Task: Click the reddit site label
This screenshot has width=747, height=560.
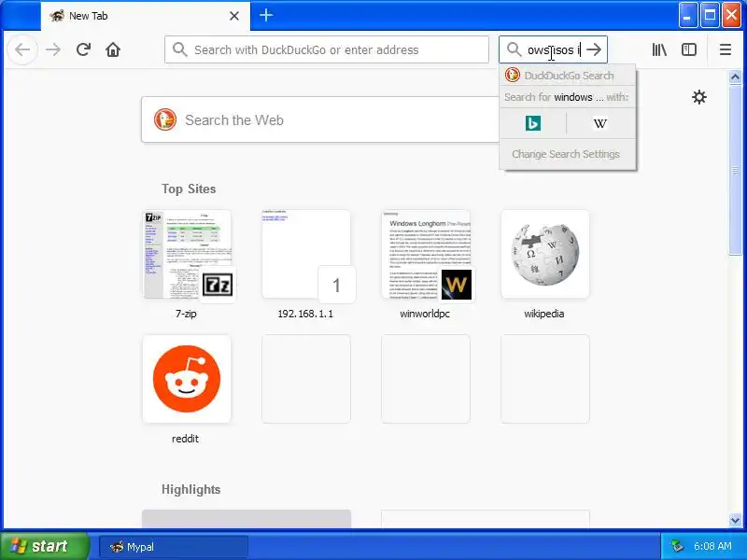Action: click(185, 439)
